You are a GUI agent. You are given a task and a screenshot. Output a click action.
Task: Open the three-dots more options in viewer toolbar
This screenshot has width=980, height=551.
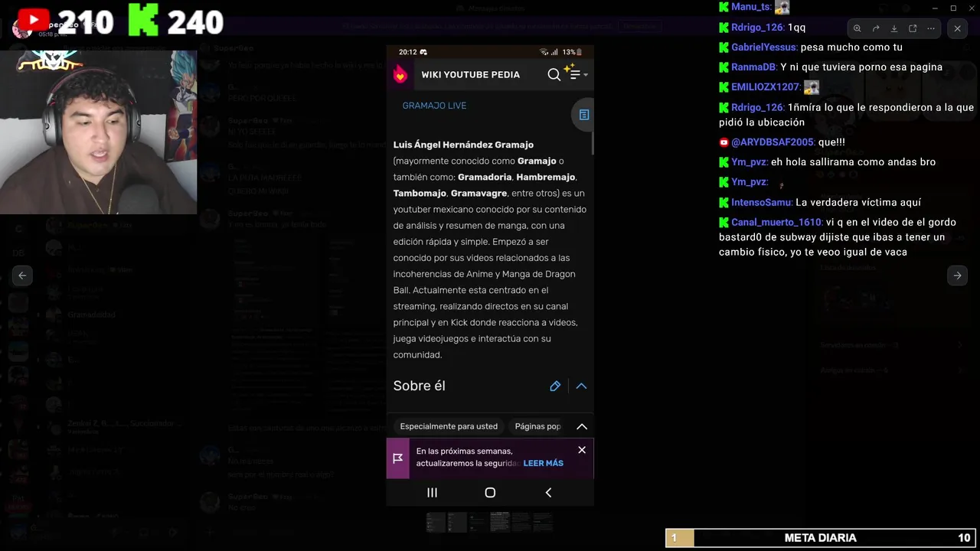point(931,28)
